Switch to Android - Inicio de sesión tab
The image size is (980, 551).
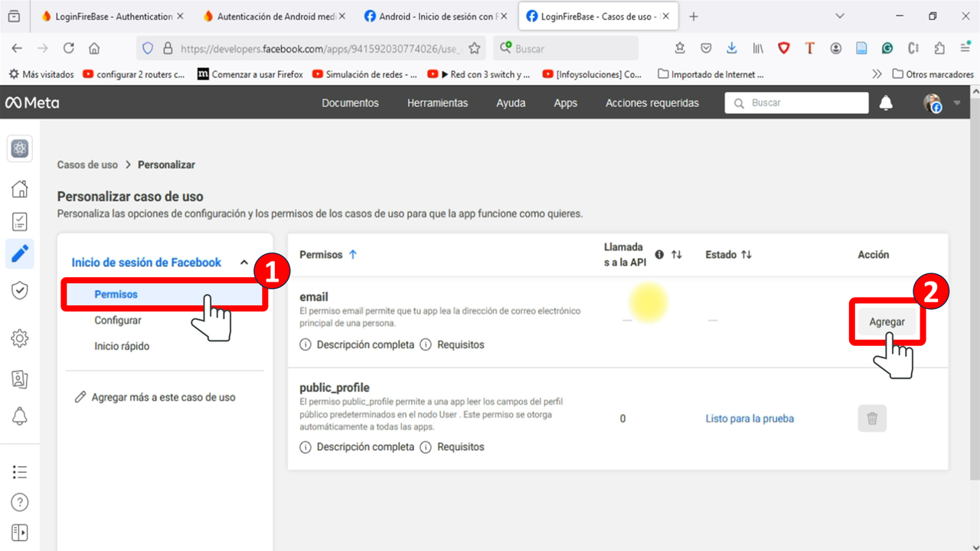click(435, 16)
